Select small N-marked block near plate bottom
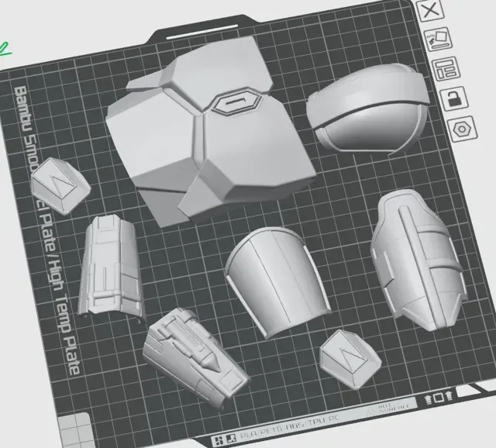The height and width of the screenshot is (448, 496). pyautogui.click(x=350, y=360)
